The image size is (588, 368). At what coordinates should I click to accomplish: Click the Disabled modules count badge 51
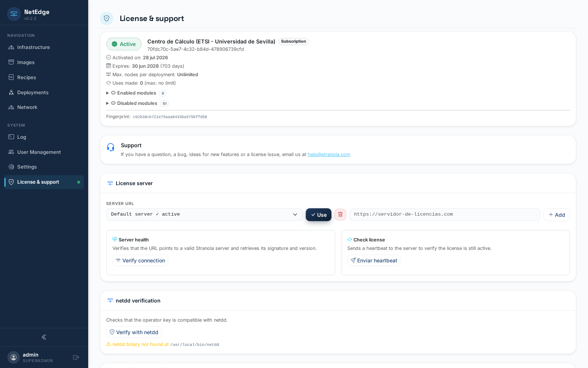[165, 104]
